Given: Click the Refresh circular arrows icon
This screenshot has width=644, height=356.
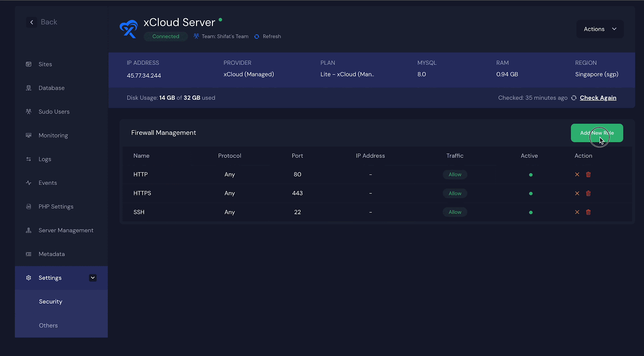Looking at the screenshot, I should (x=257, y=36).
